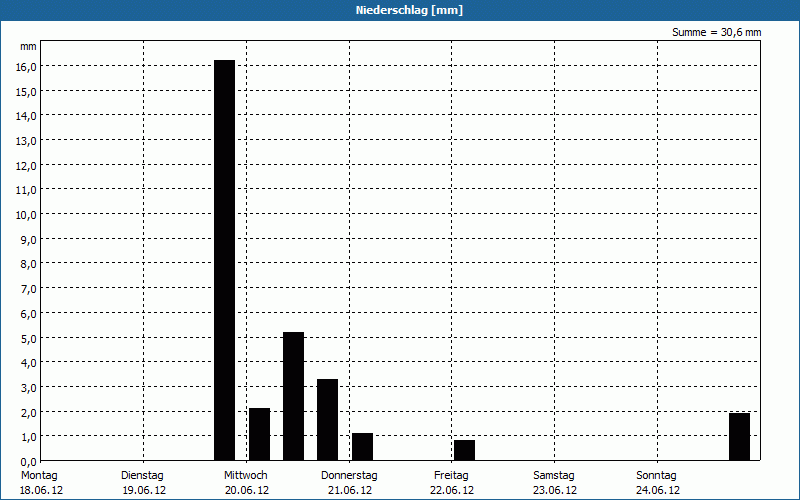Image resolution: width=800 pixels, height=500 pixels.
Task: Click the Dienstag axis label
Action: (142, 476)
